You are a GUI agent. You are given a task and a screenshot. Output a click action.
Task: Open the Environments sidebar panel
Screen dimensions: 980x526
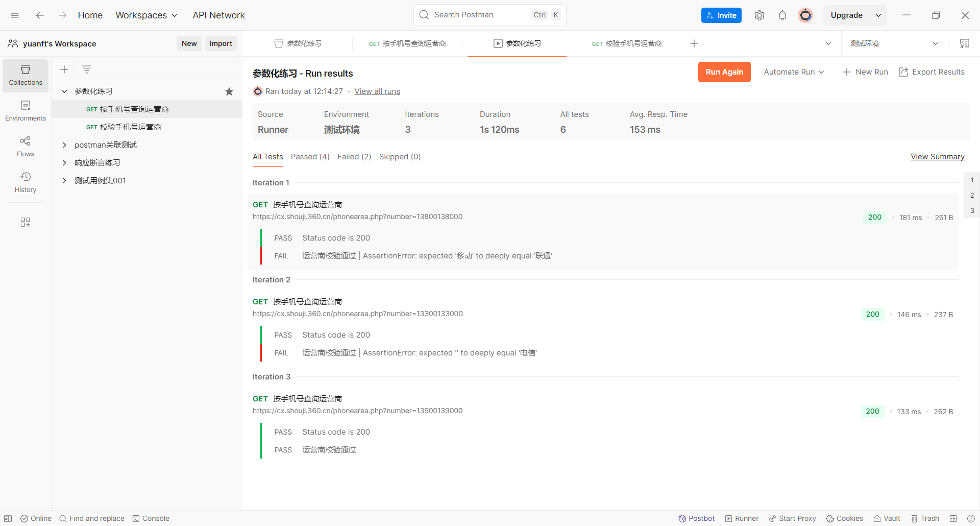(x=26, y=111)
